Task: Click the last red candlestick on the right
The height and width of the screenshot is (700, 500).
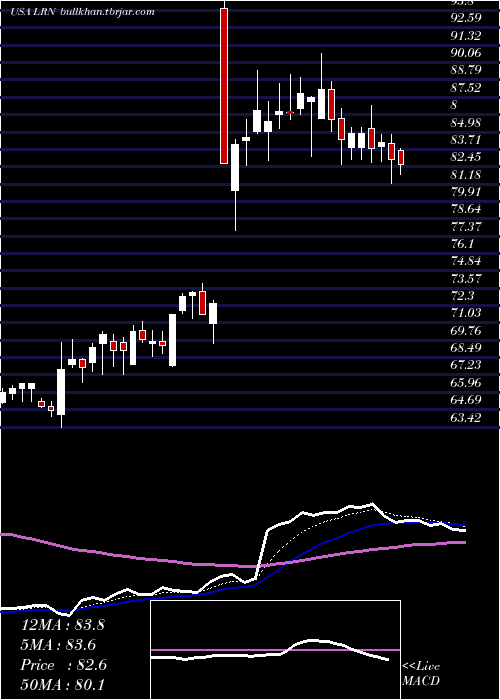Action: [401, 158]
